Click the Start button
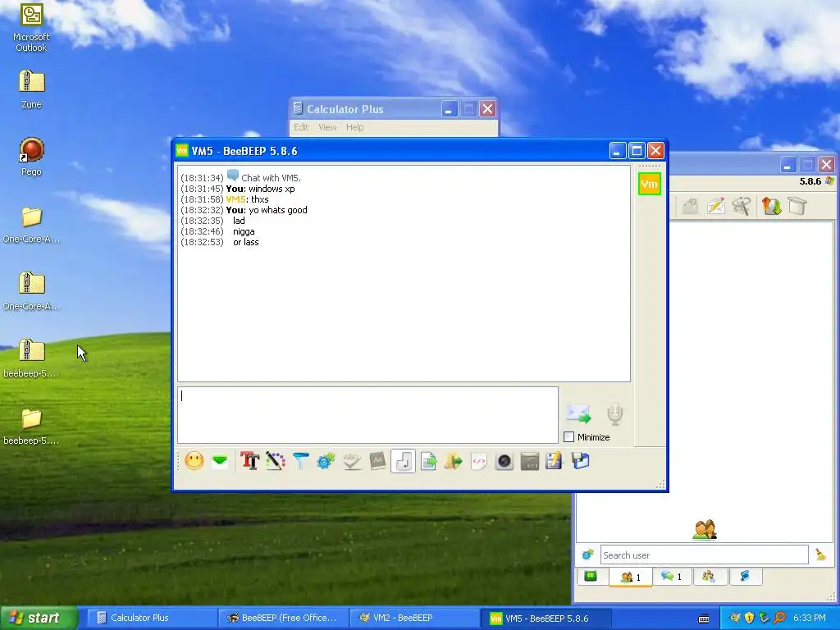 (x=39, y=618)
